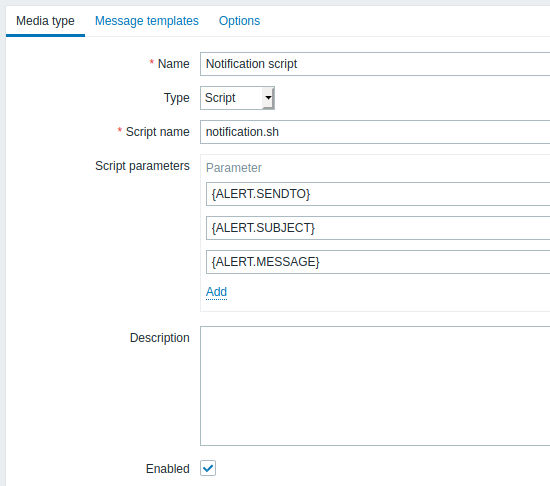Viewport: 550px width, 486px height.
Task: Add a new script parameter
Action: [216, 292]
